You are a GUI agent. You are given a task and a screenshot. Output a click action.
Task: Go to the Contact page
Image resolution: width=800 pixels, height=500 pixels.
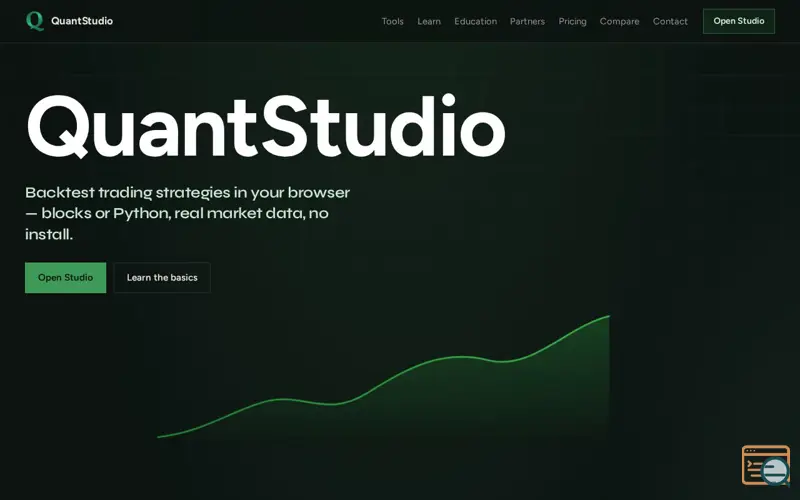pyautogui.click(x=670, y=21)
